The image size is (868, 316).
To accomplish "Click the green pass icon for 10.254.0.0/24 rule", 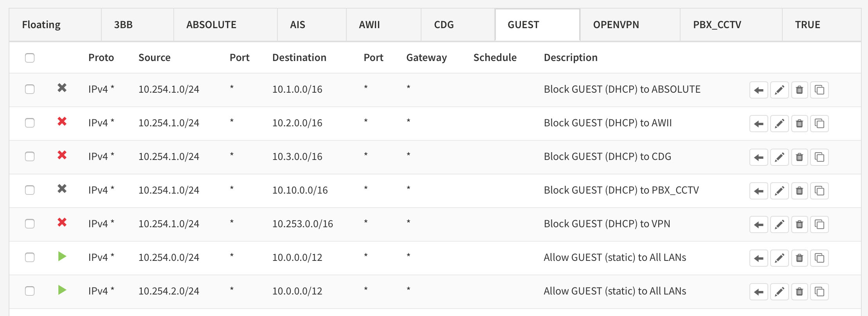I will [x=62, y=257].
